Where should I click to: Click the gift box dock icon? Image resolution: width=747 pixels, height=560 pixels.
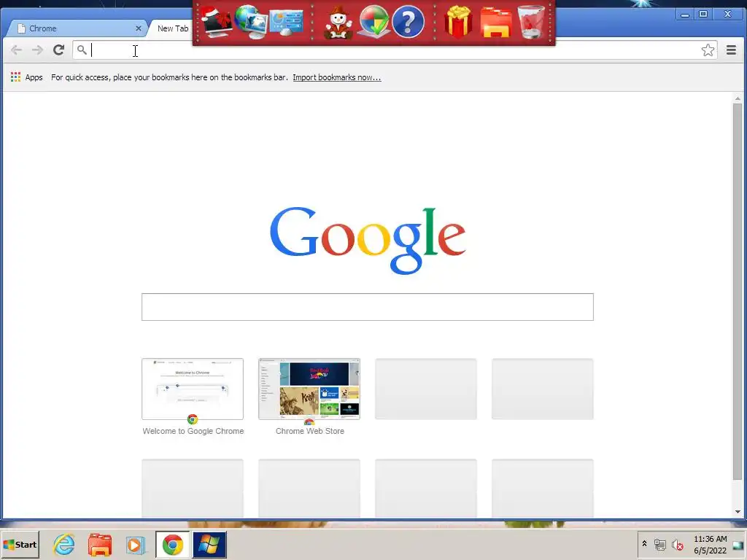click(458, 22)
